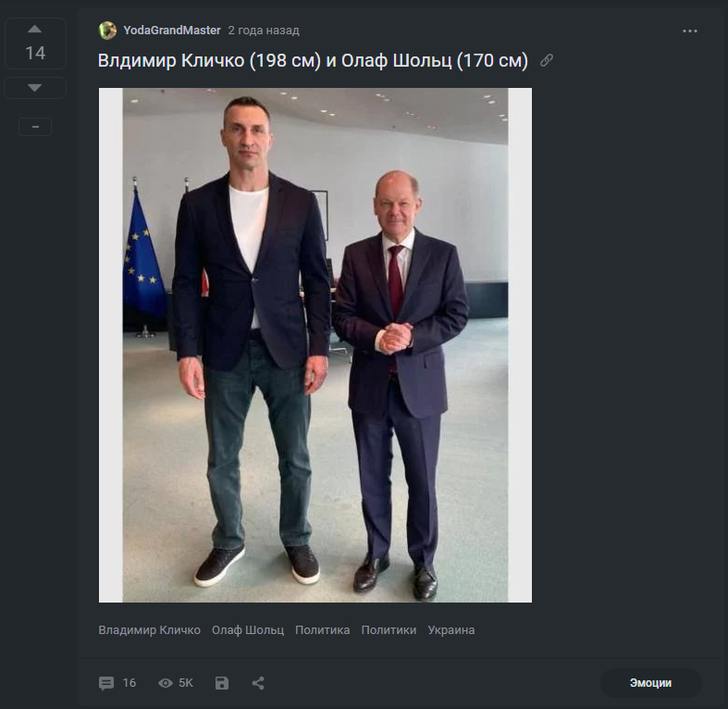Click the link icon beside the post title
Image resolution: width=728 pixels, height=709 pixels.
click(547, 61)
